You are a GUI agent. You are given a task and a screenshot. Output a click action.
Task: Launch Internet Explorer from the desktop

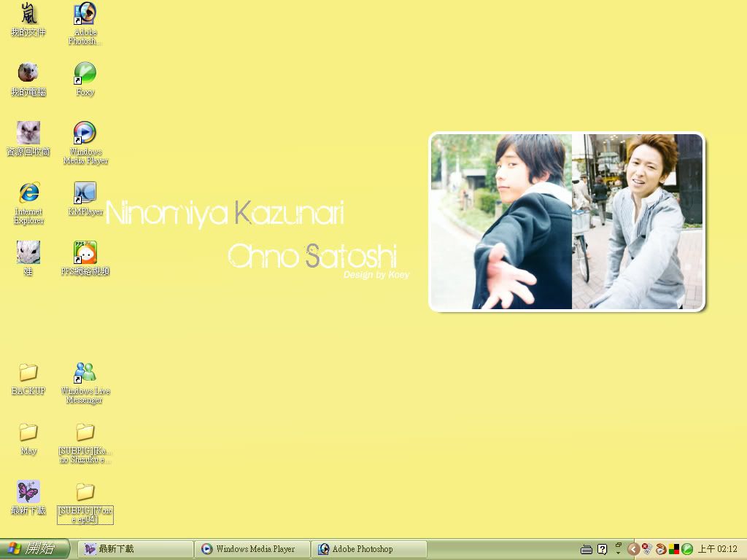point(28,193)
